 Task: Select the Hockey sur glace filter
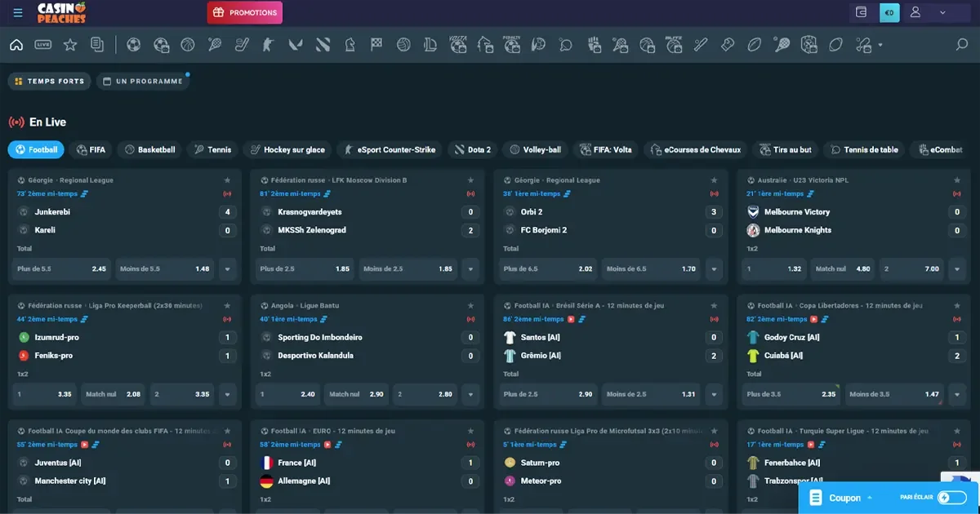(x=287, y=149)
